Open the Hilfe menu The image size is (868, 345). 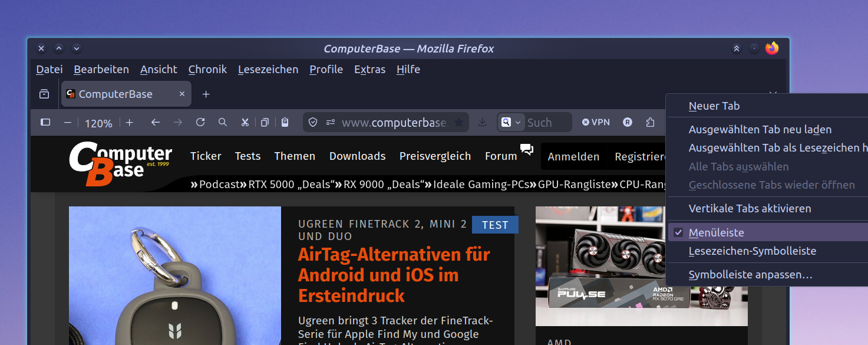pyautogui.click(x=408, y=70)
